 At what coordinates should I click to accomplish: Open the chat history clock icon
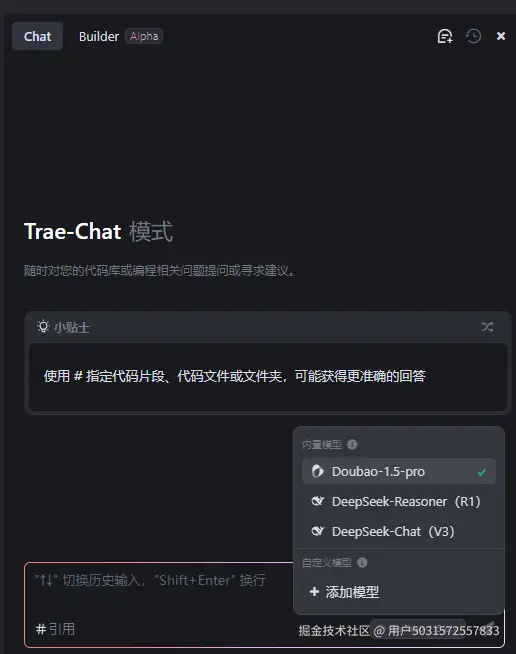pos(473,36)
